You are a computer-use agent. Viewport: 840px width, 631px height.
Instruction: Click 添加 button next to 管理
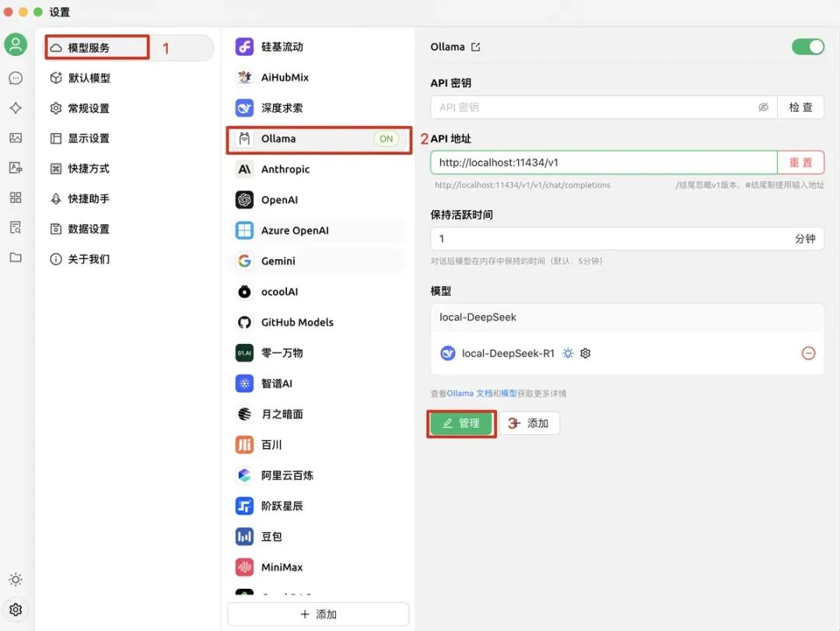point(530,423)
